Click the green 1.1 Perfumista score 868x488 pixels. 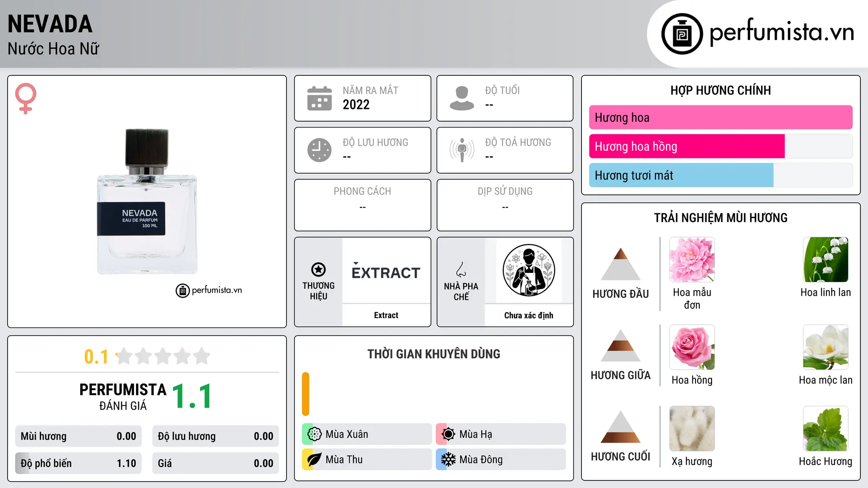192,396
